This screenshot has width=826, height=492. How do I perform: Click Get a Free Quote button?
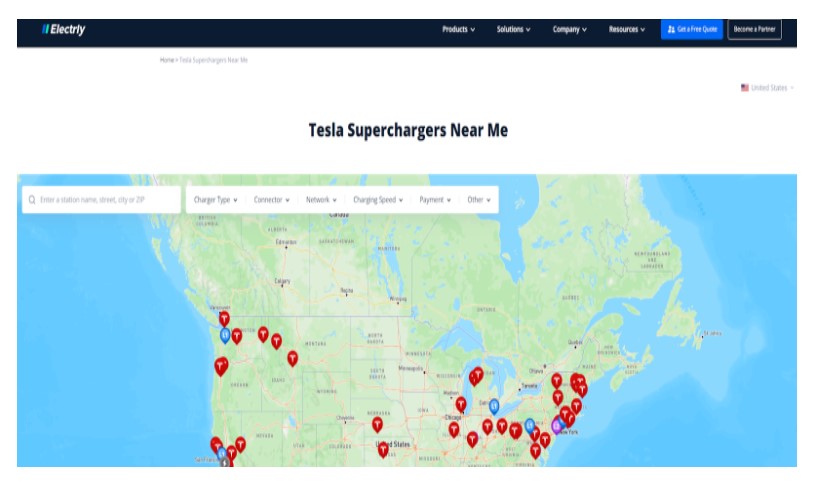(692, 29)
